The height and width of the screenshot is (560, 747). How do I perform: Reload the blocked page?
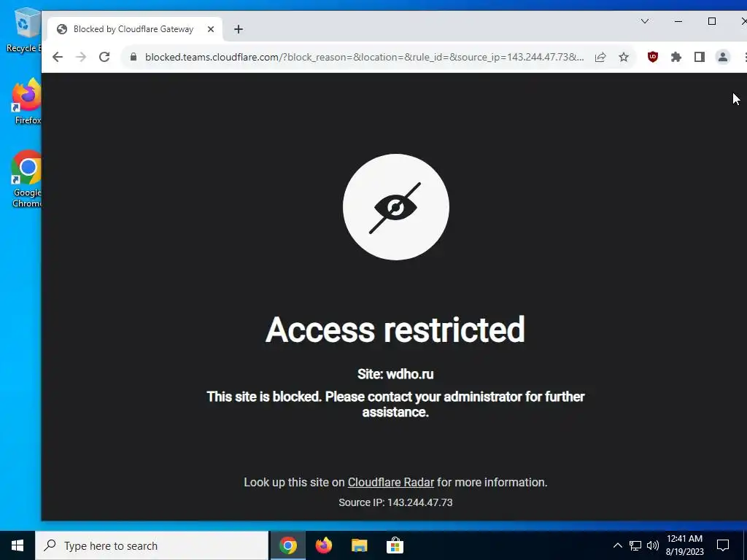click(104, 57)
